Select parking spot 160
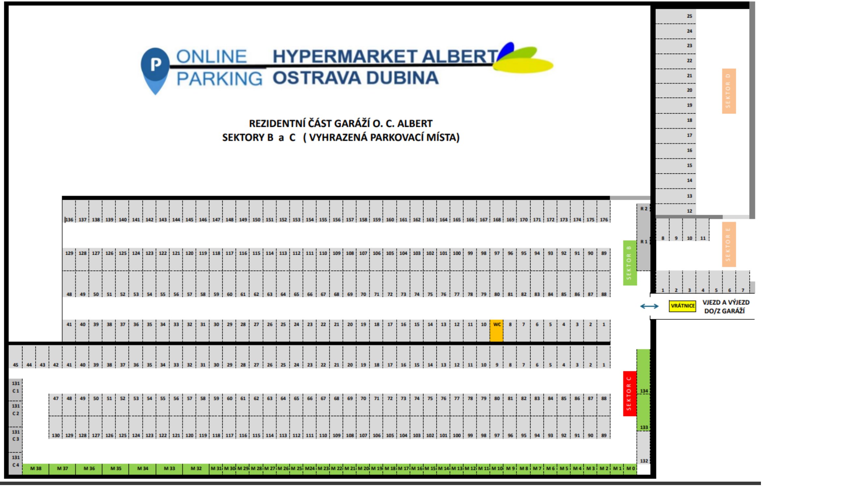The width and height of the screenshot is (868, 488). coord(390,211)
